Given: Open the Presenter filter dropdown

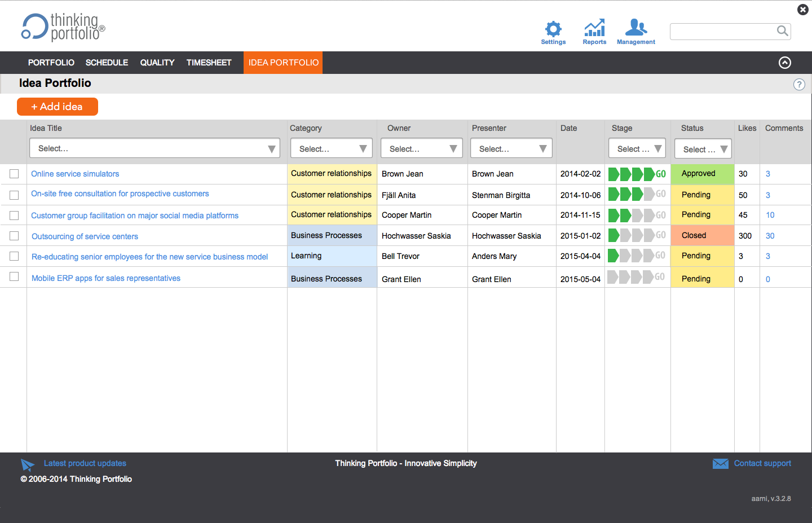Looking at the screenshot, I should [511, 148].
